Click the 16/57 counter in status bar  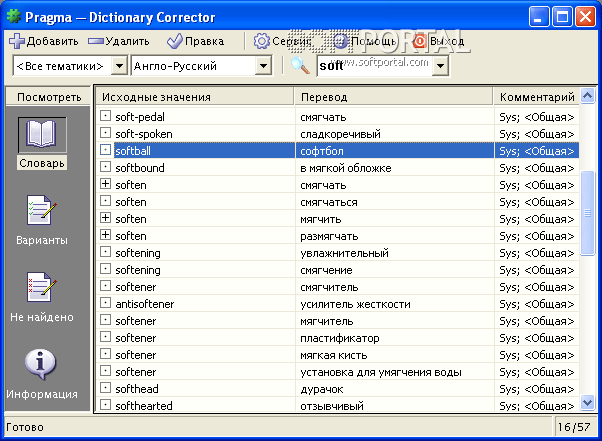(574, 427)
